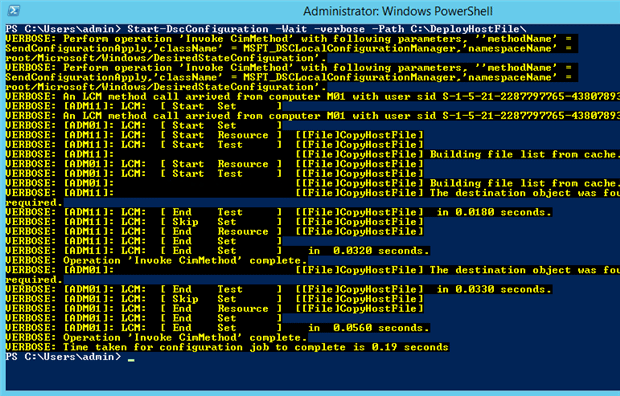Place cursor at the blinking bottom prompt
The width and height of the screenshot is (620, 396).
131,358
